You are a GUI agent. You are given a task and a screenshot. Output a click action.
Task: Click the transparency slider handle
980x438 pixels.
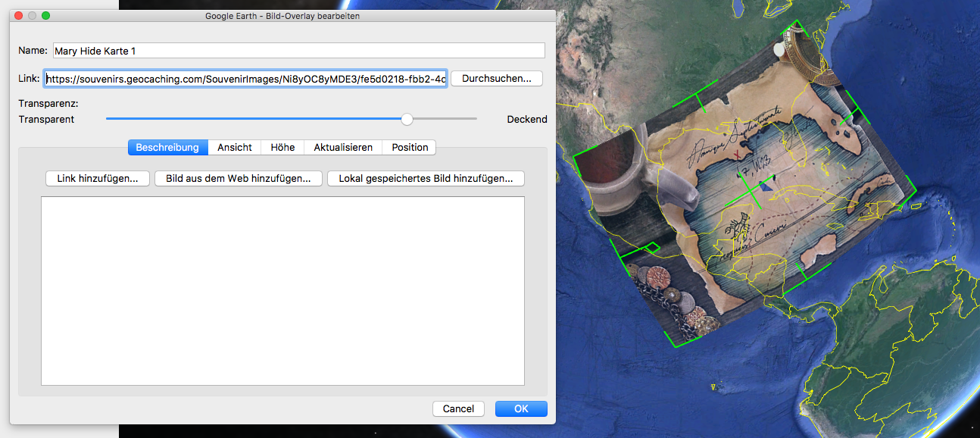coord(407,119)
